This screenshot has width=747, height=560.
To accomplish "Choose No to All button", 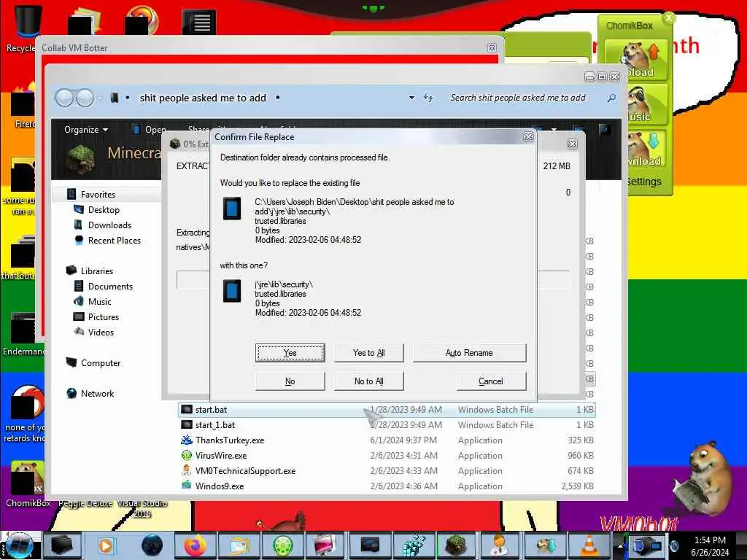I will [368, 381].
